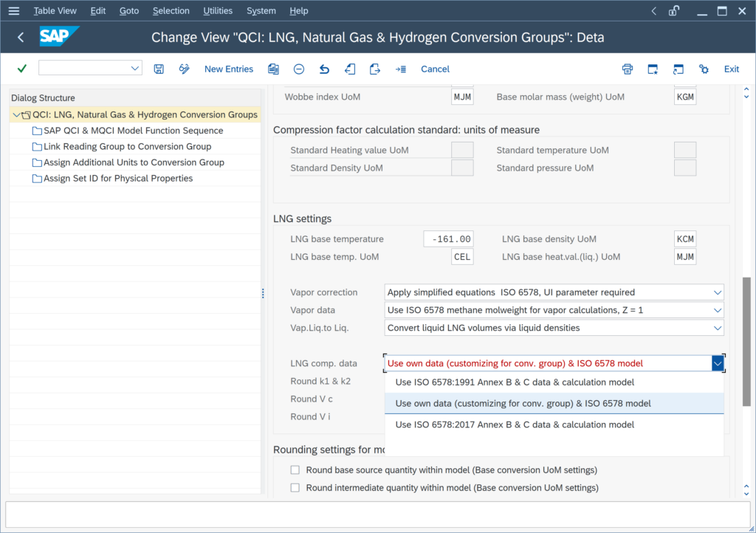Screen dimensions: 756x533
Task: Go to next entry icon
Action: [374, 69]
